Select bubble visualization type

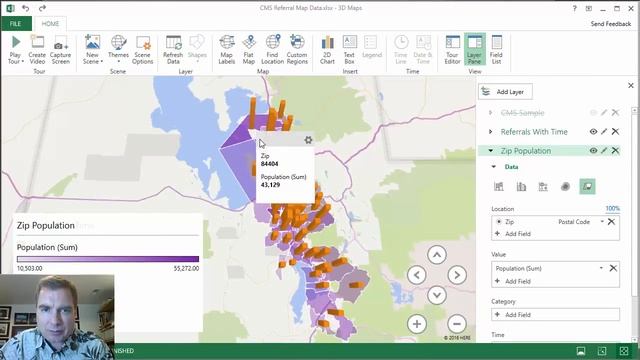point(543,187)
